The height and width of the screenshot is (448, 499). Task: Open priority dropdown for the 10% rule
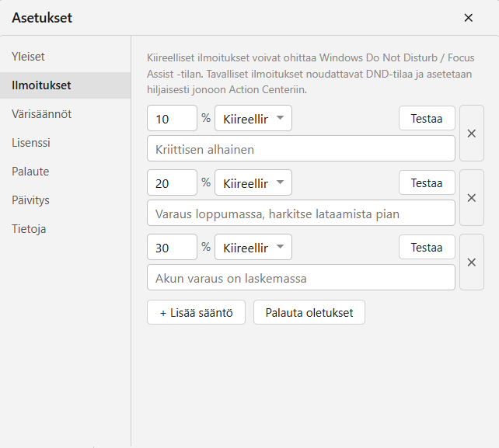point(253,118)
